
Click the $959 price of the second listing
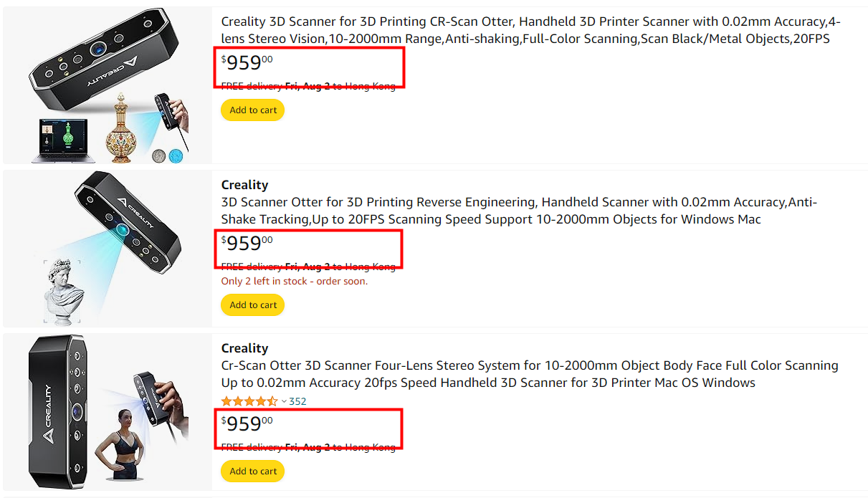[x=247, y=244]
